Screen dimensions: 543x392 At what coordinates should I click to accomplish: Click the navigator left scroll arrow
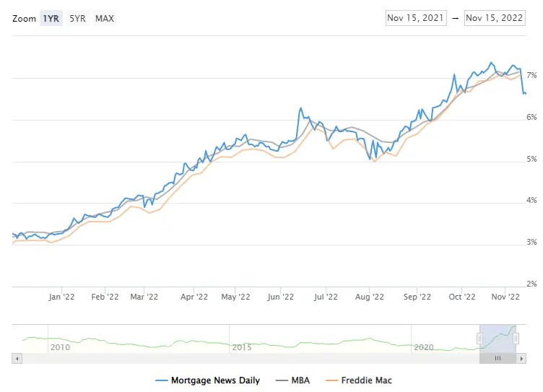click(17, 358)
